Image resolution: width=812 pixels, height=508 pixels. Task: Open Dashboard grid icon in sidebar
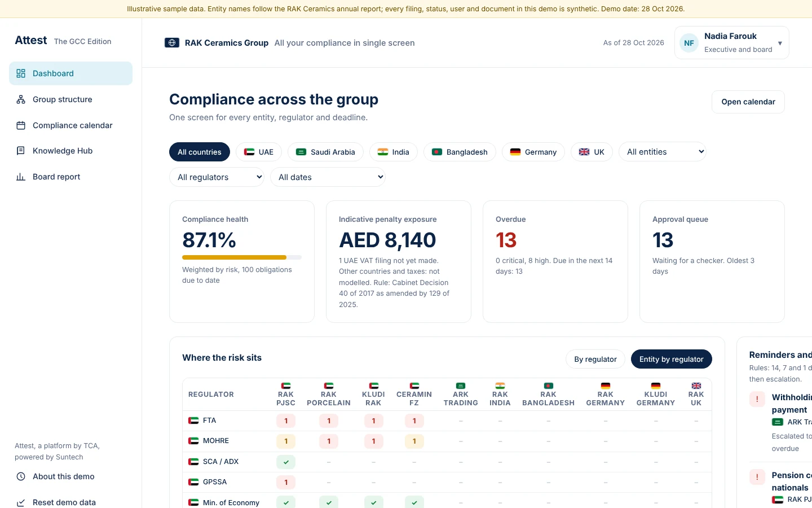21,73
